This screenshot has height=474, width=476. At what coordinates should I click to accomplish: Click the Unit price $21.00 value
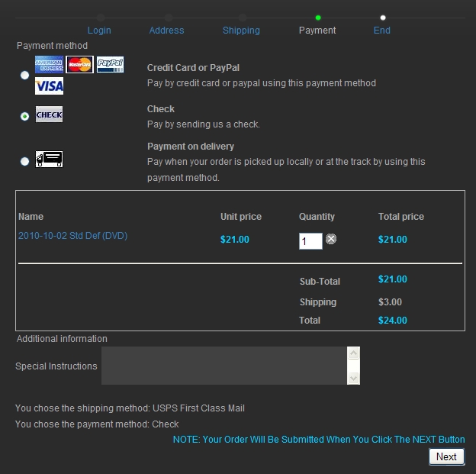pyautogui.click(x=235, y=240)
